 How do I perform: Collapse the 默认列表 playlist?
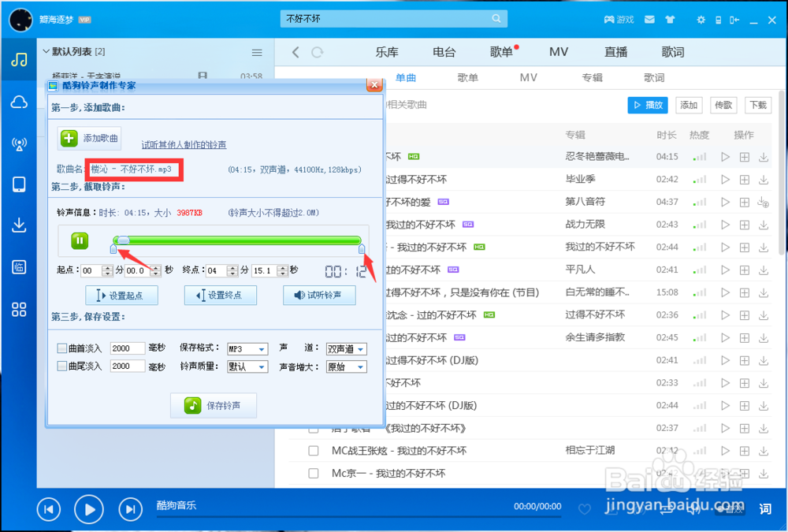click(46, 51)
